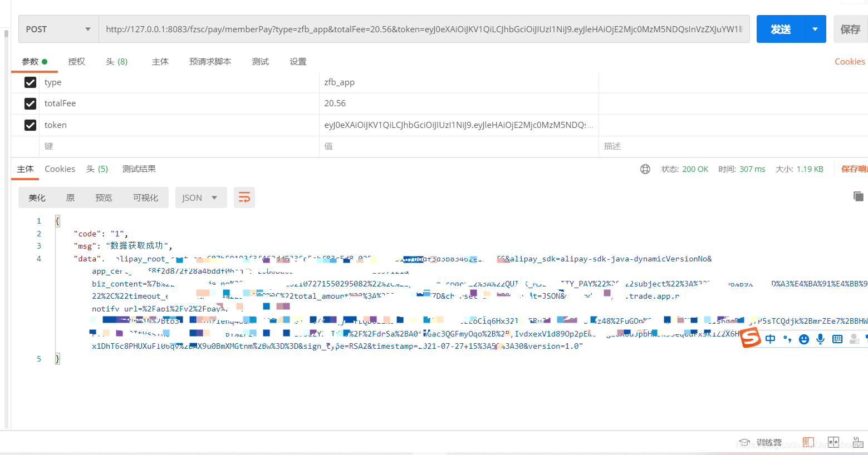The width and height of the screenshot is (868, 455).
Task: Click the Sogou input method S logo
Action: [751, 338]
